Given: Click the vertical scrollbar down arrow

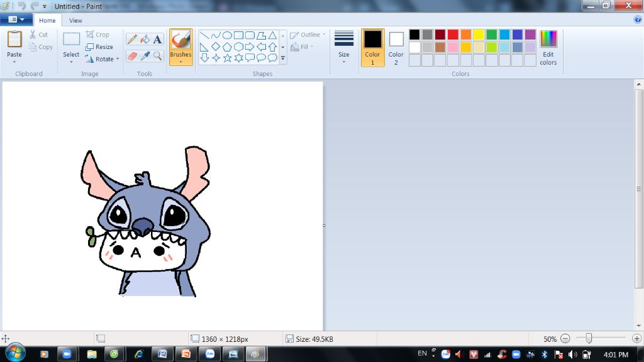Looking at the screenshot, I should 638,326.
